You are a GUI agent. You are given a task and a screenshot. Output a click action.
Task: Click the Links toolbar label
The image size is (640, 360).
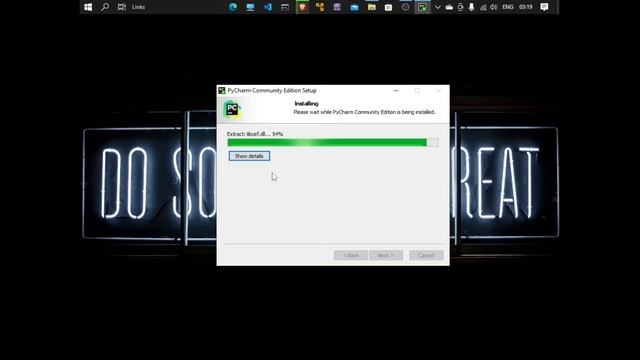coord(138,7)
